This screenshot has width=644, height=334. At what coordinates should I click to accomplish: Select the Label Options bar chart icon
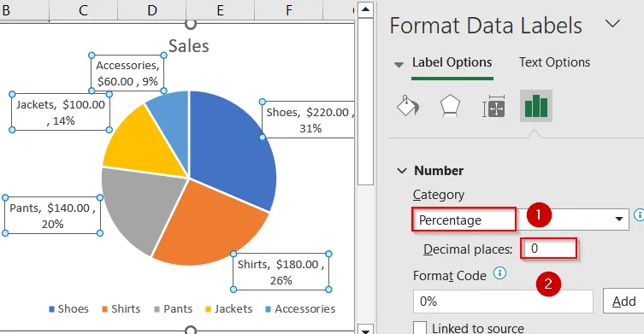(x=536, y=106)
